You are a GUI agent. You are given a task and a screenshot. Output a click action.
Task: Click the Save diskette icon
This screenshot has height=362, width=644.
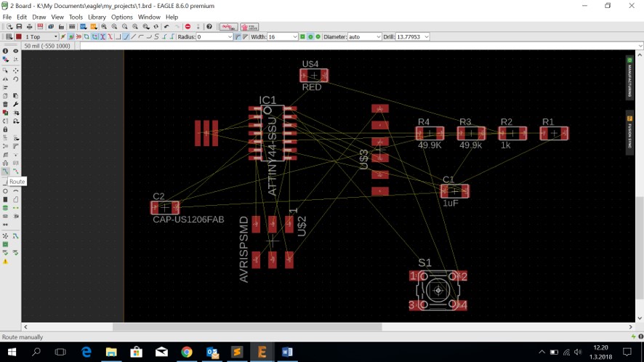click(x=19, y=27)
